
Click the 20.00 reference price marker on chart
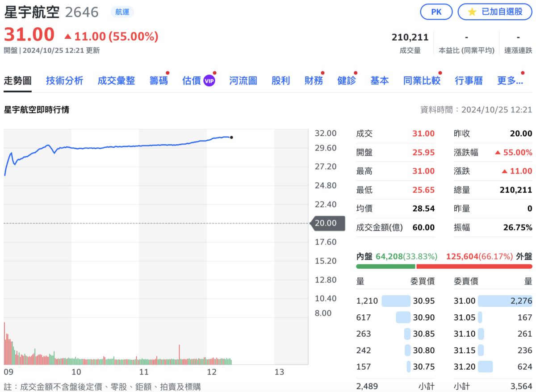[327, 223]
